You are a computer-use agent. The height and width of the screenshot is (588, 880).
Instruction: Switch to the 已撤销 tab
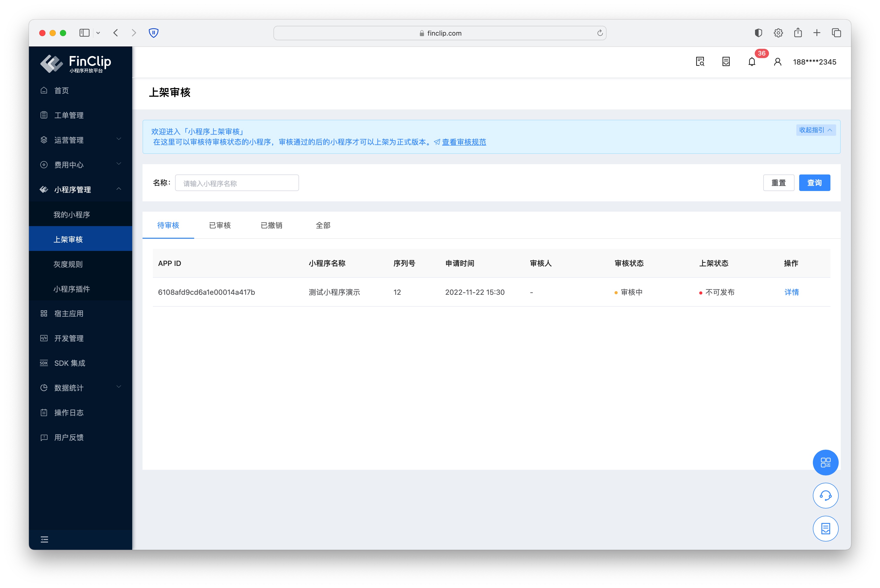tap(271, 225)
